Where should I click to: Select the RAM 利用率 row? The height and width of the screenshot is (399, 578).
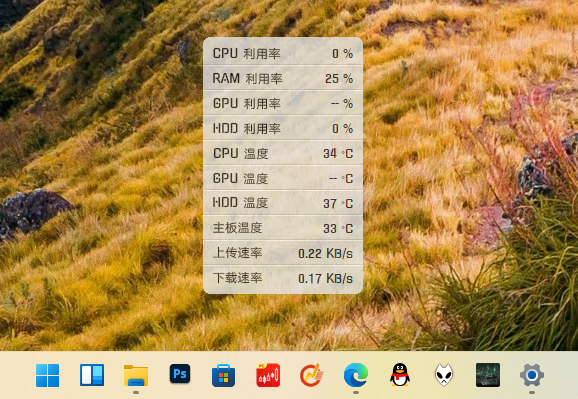tap(283, 78)
